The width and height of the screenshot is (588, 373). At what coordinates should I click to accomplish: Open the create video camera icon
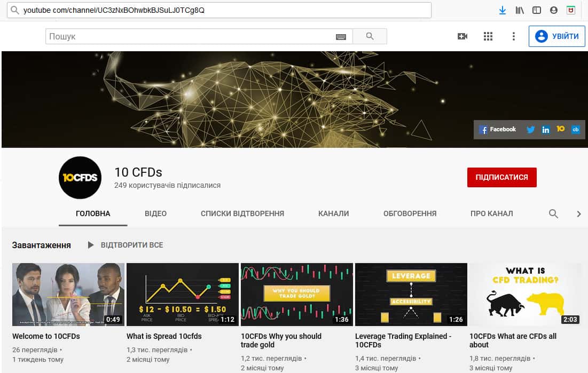[462, 36]
